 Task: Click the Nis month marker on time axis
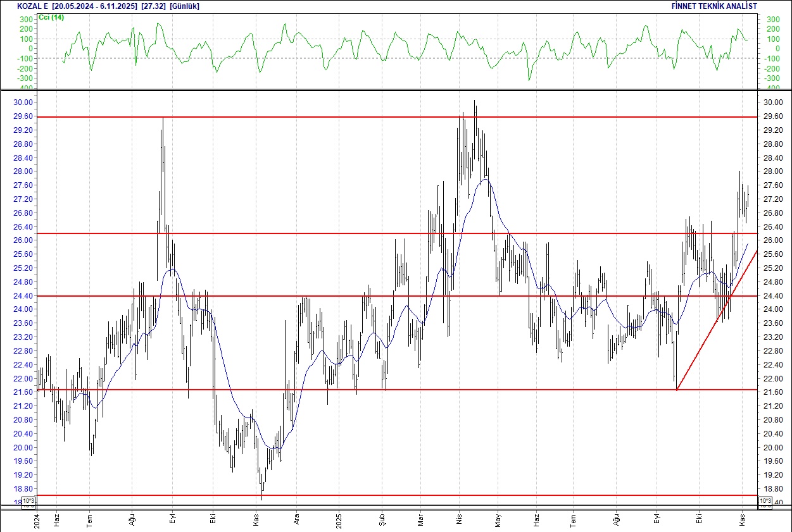pyautogui.click(x=458, y=517)
